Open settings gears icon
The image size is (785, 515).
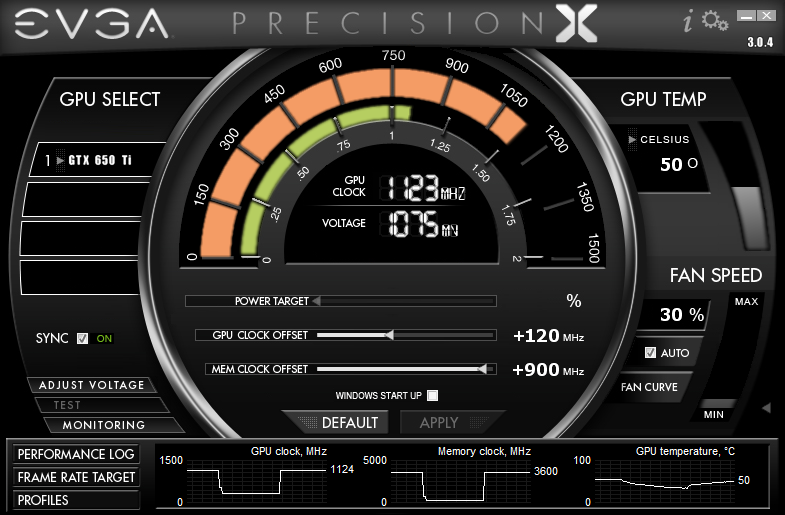point(715,21)
